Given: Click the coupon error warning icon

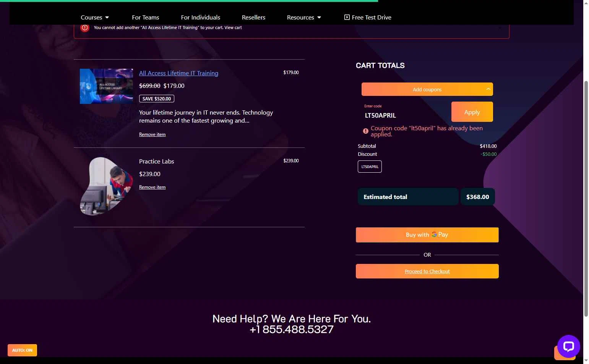Looking at the screenshot, I should pyautogui.click(x=365, y=131).
